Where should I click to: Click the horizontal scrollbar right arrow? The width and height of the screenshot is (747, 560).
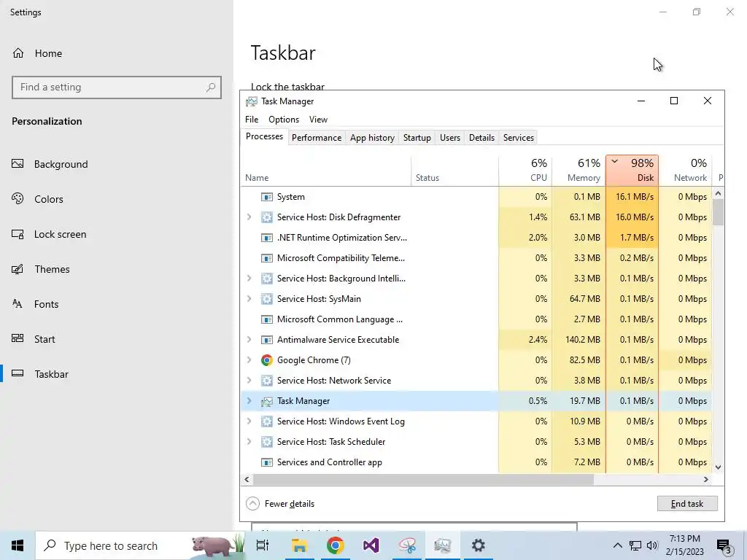click(706, 480)
